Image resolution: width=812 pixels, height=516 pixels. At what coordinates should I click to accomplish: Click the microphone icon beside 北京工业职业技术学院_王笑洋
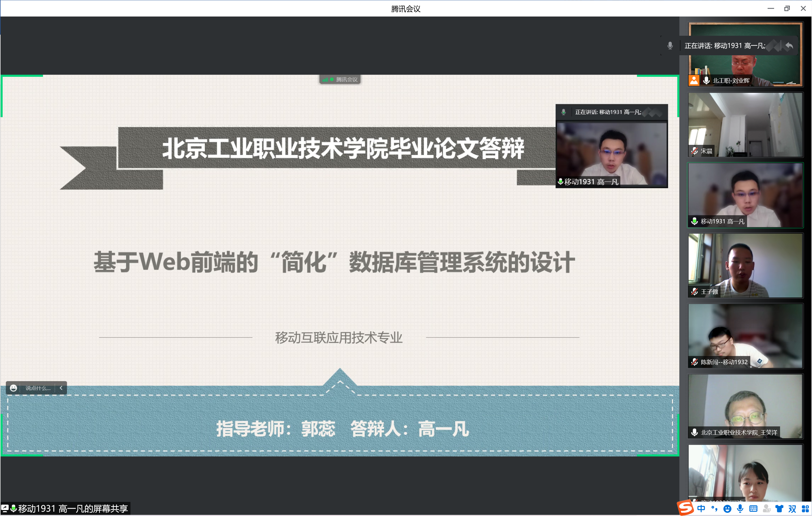click(x=695, y=433)
